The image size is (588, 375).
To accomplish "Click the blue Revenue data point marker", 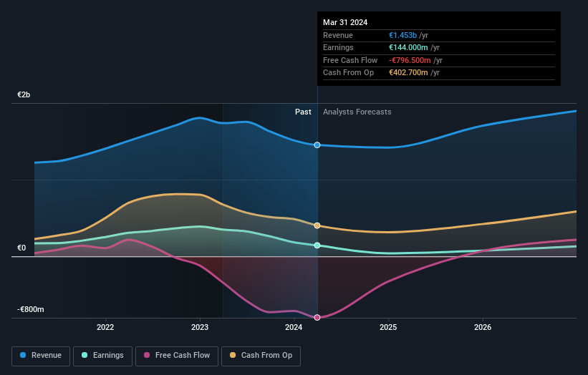I will pyautogui.click(x=317, y=145).
